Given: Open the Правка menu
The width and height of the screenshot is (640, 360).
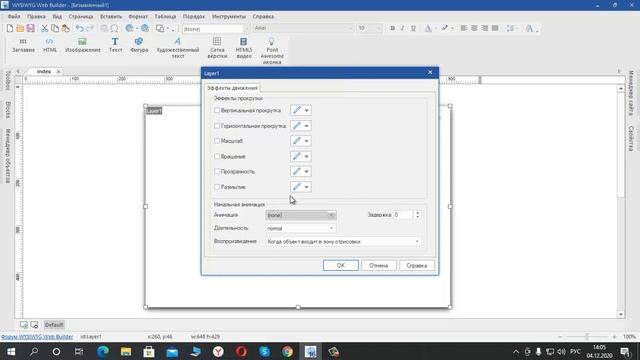Looking at the screenshot, I should pyautogui.click(x=36, y=17).
